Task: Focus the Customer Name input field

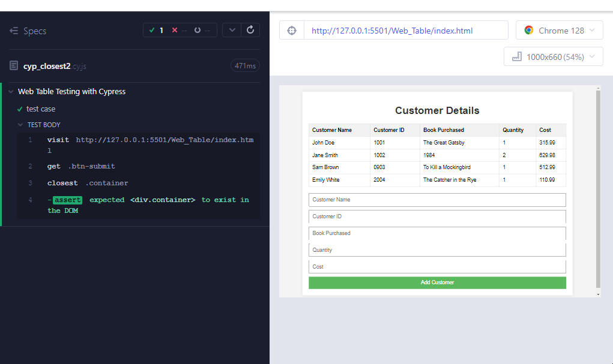Action: point(437,200)
